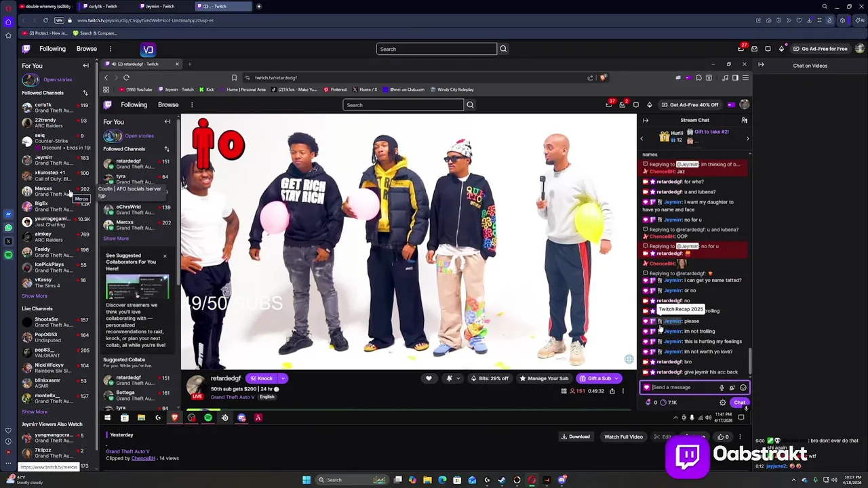Close the Suggested Collaborators card
This screenshot has height=488, width=868.
pyautogui.click(x=164, y=256)
